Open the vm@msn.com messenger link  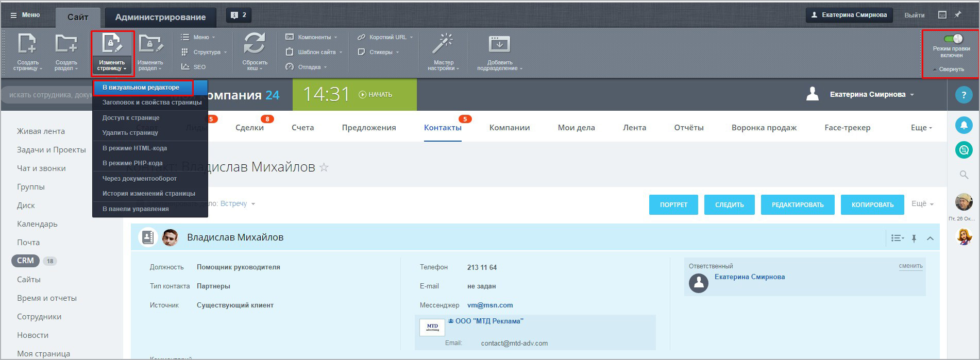coord(490,305)
